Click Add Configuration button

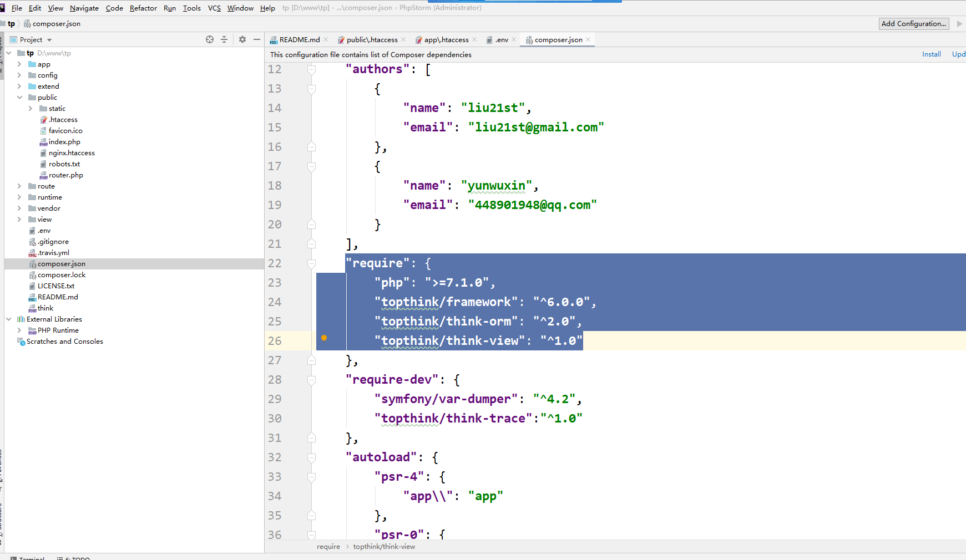[914, 23]
